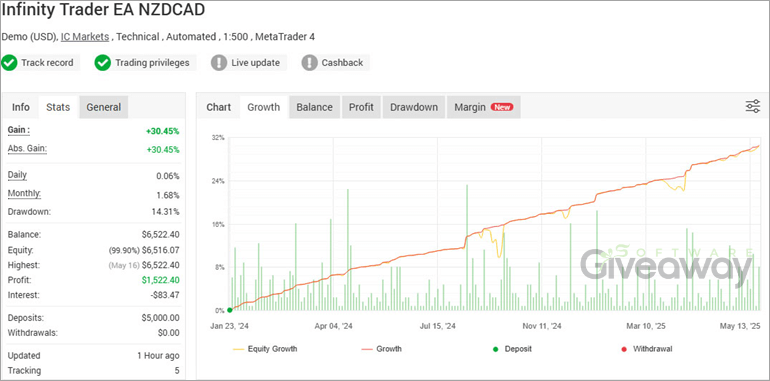
Task: Switch to the Chart tab
Action: 219,107
